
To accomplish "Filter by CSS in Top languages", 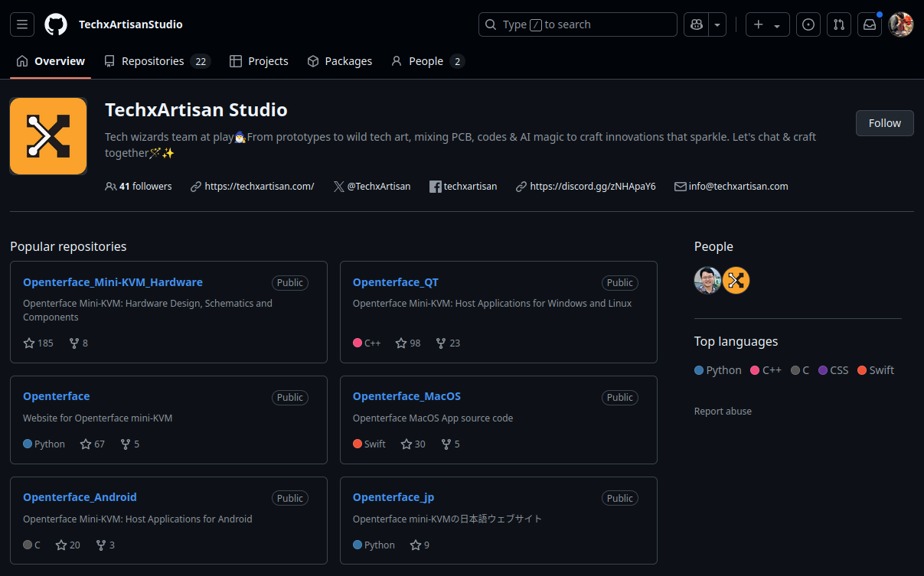I will tap(834, 370).
